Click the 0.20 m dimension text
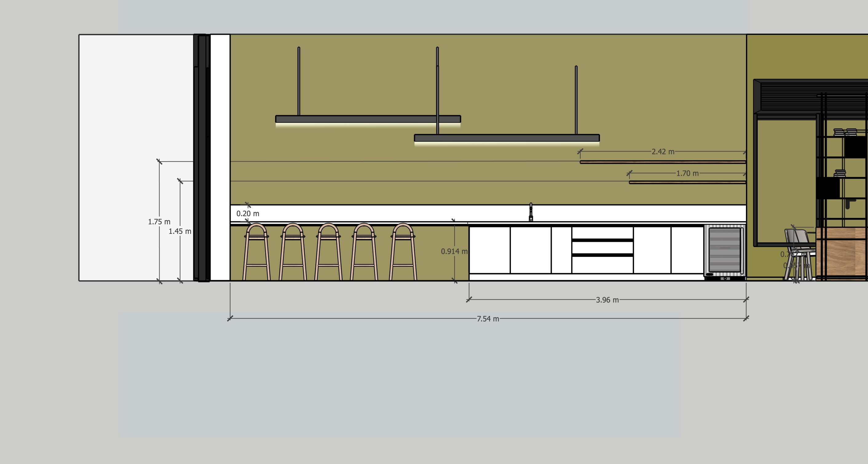 (248, 214)
